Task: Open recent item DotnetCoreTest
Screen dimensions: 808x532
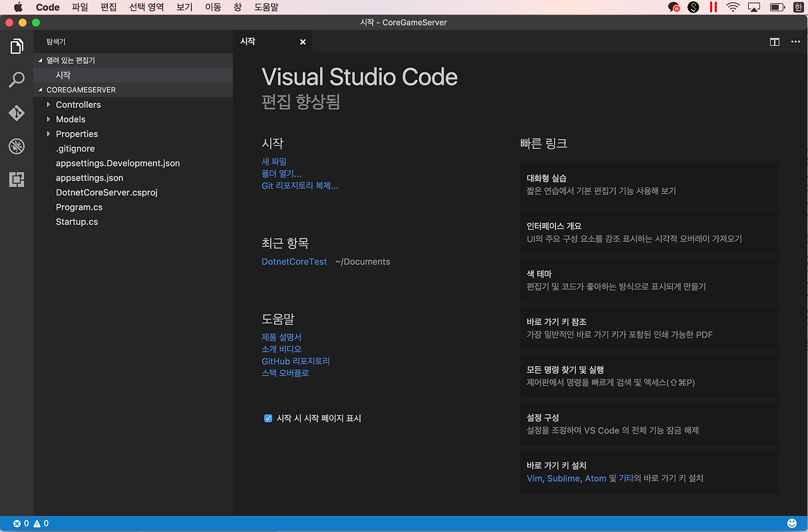Action: [x=294, y=261]
